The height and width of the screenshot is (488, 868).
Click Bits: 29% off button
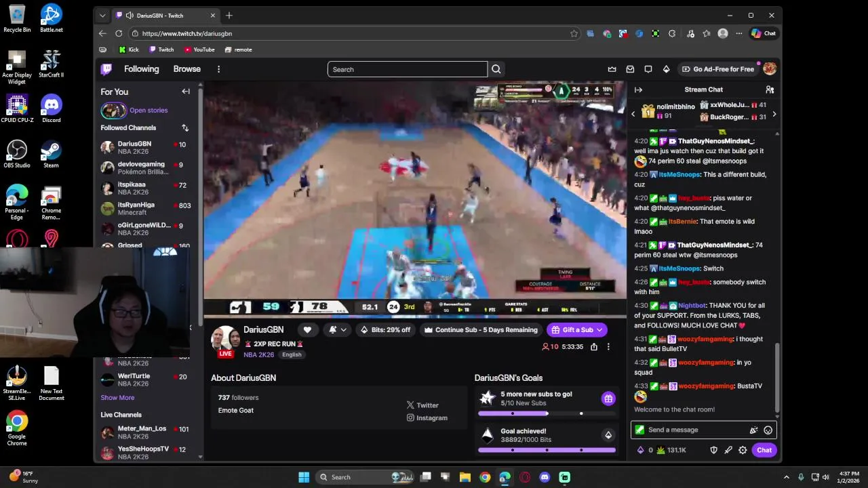[x=385, y=329]
